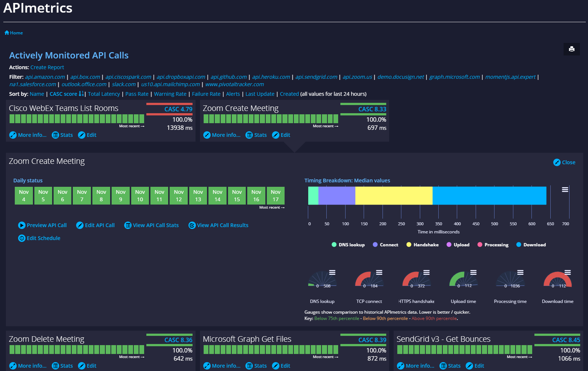Filter by slack.com
588x371 pixels.
click(x=124, y=84)
